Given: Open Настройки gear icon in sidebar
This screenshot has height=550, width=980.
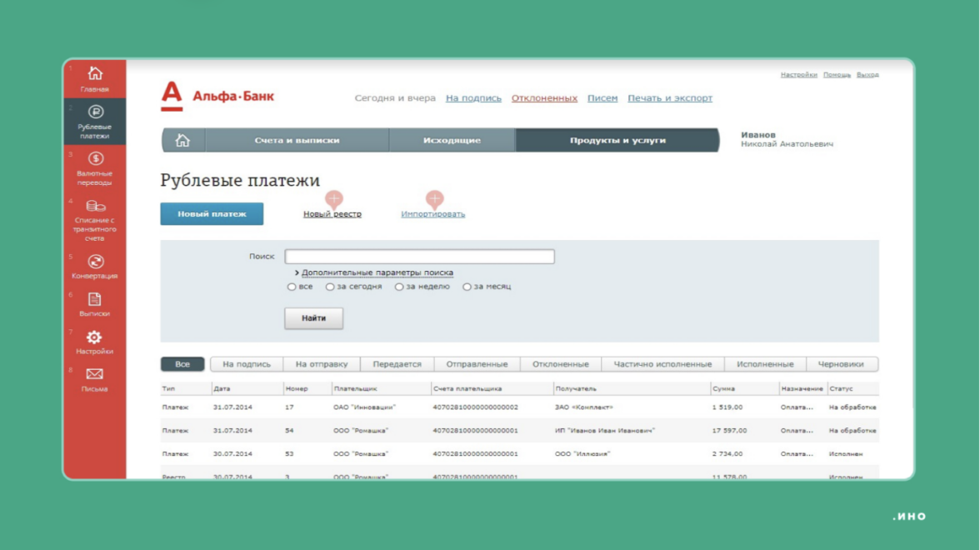Looking at the screenshot, I should [x=95, y=337].
